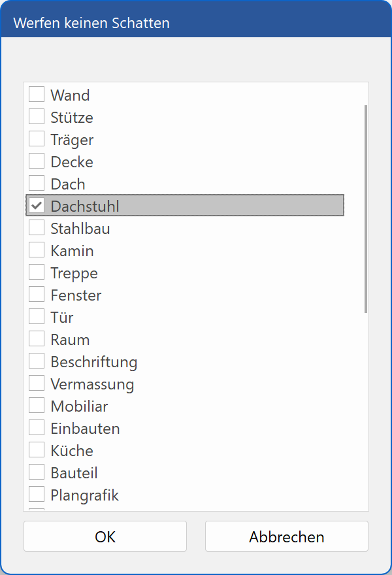
Task: Uncheck the Dachstuhl option
Action: [x=37, y=205]
